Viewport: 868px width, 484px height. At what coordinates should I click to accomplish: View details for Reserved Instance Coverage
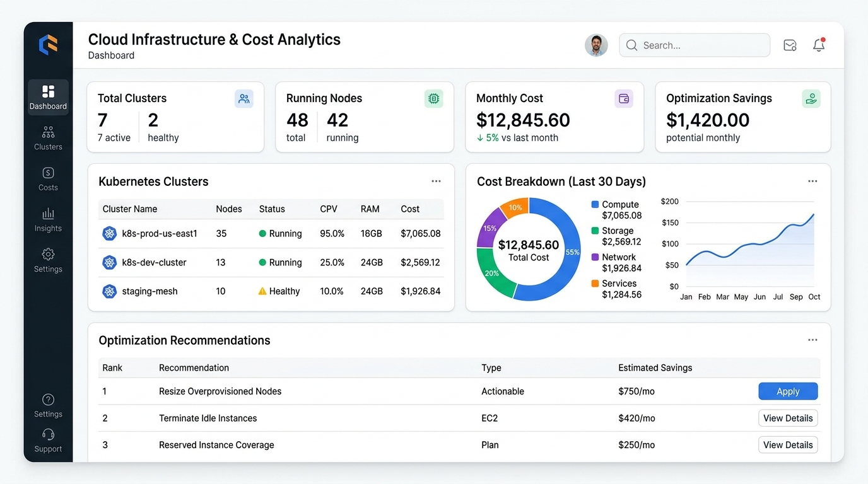tap(788, 445)
